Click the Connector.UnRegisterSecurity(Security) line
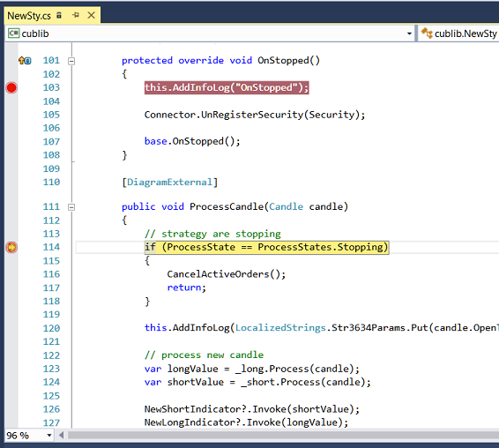This screenshot has width=499, height=448. (255, 115)
